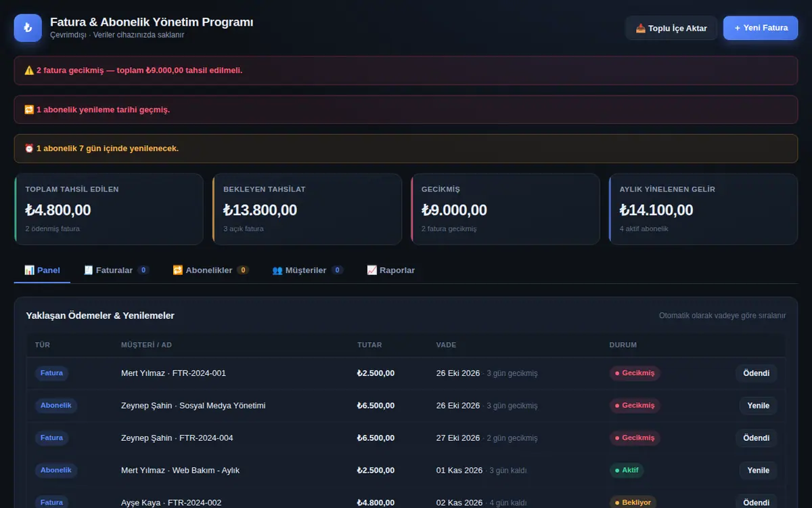This screenshot has height=508, width=812.
Task: Click the Abonelik type tag for Sosyal Medya Yönetimi
Action: tap(56, 406)
